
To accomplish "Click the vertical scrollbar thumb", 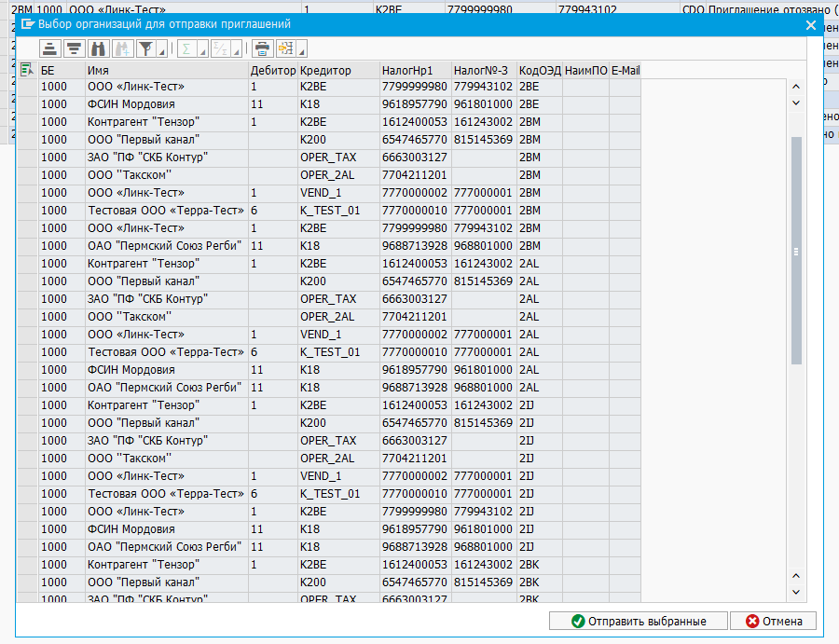I will (796, 250).
